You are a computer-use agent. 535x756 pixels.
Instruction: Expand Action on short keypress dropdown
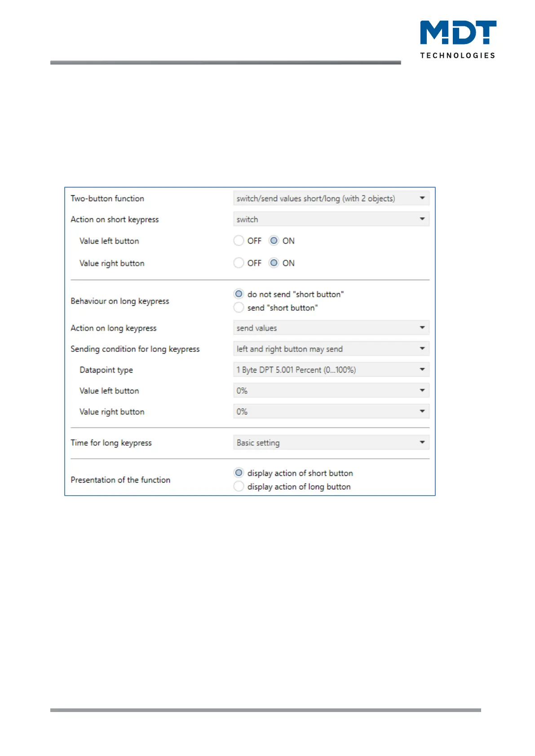tap(331, 220)
